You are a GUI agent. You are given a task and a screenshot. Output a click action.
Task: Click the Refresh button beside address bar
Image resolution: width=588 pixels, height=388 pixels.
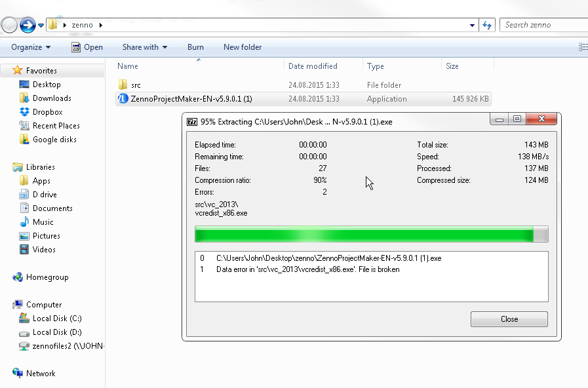pos(487,25)
